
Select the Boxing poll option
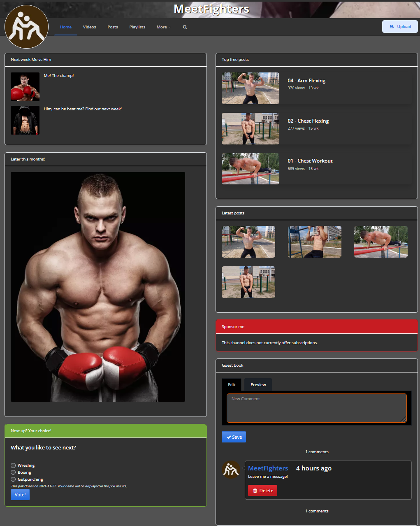point(13,472)
